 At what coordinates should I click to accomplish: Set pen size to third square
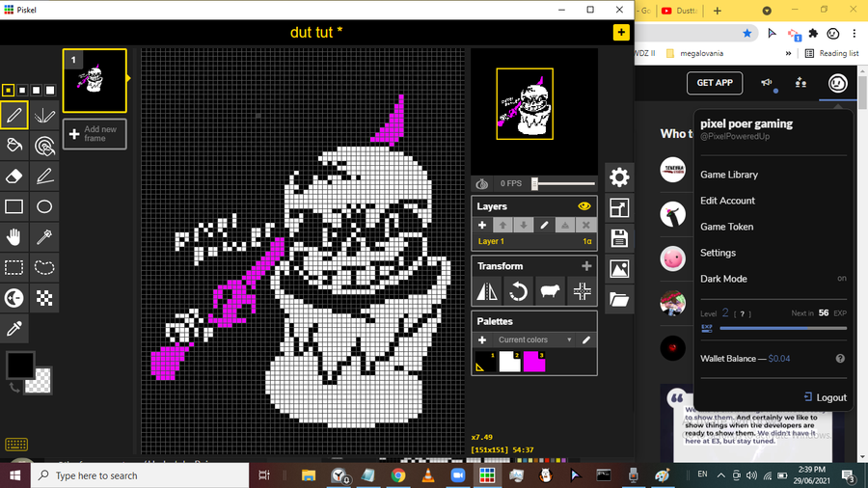coord(36,90)
